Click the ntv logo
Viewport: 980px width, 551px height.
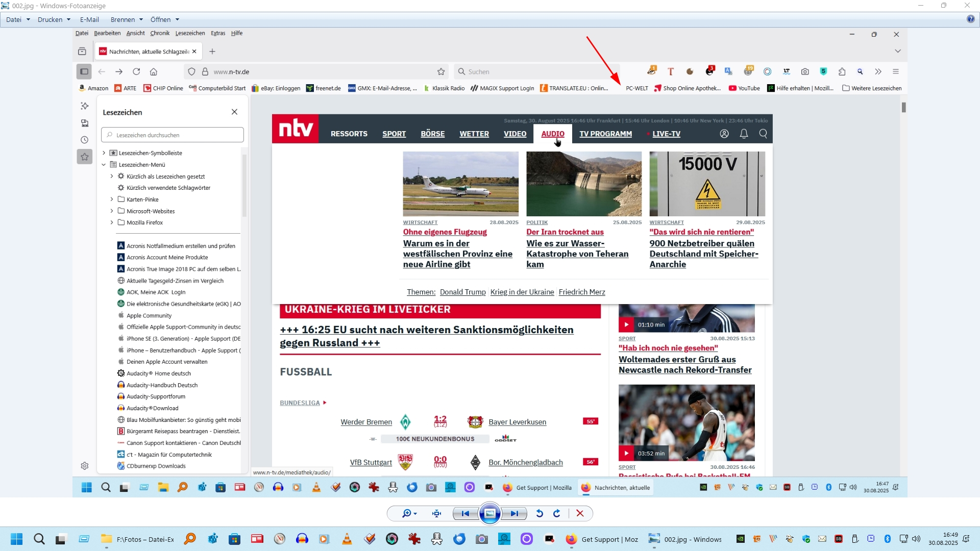pos(296,129)
